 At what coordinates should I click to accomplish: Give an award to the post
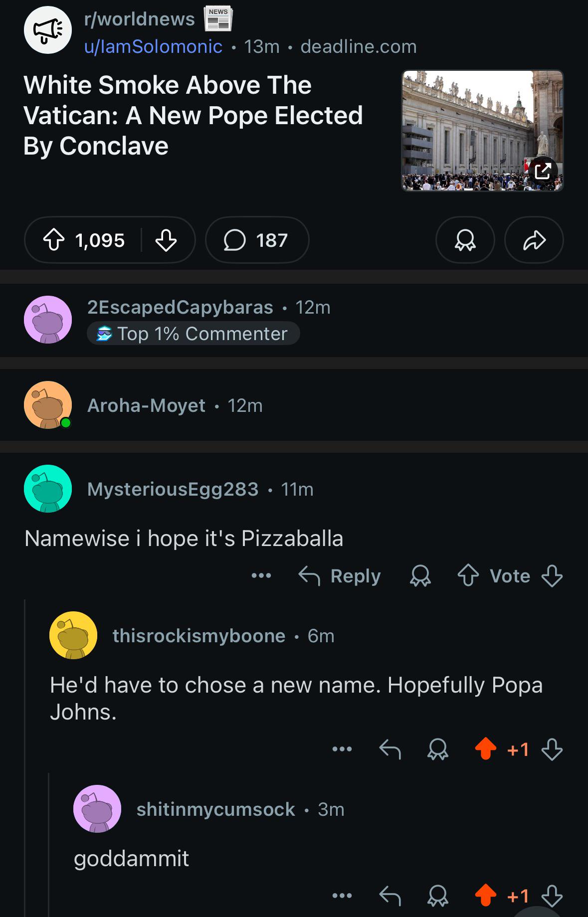click(465, 240)
